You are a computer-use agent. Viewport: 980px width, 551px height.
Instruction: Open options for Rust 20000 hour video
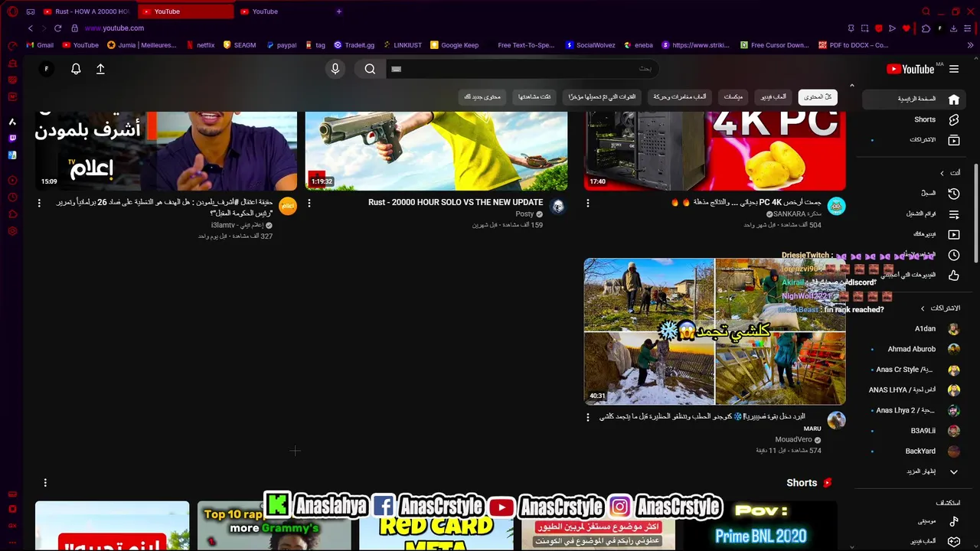coord(309,204)
